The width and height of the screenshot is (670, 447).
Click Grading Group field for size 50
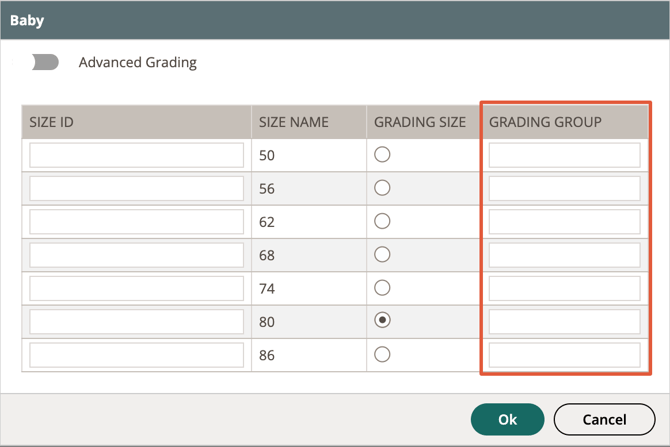(x=564, y=155)
